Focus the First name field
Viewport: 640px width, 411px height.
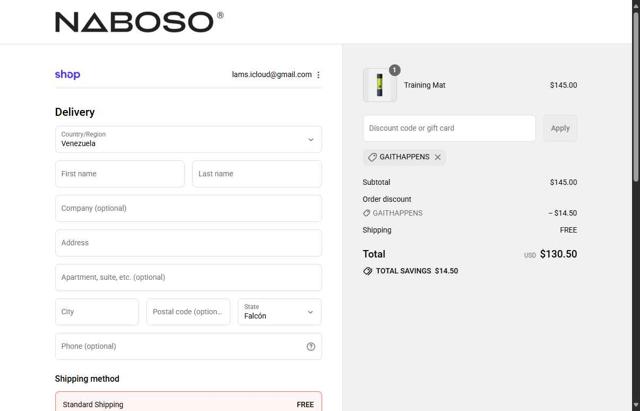(120, 174)
